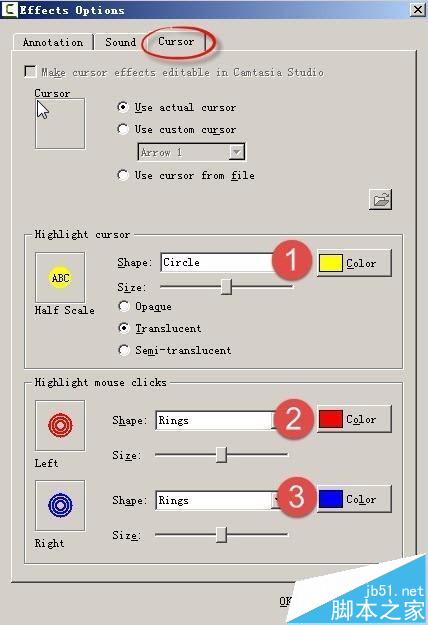The width and height of the screenshot is (428, 625).
Task: Click the yellow Color button for highlight
Action: click(354, 263)
